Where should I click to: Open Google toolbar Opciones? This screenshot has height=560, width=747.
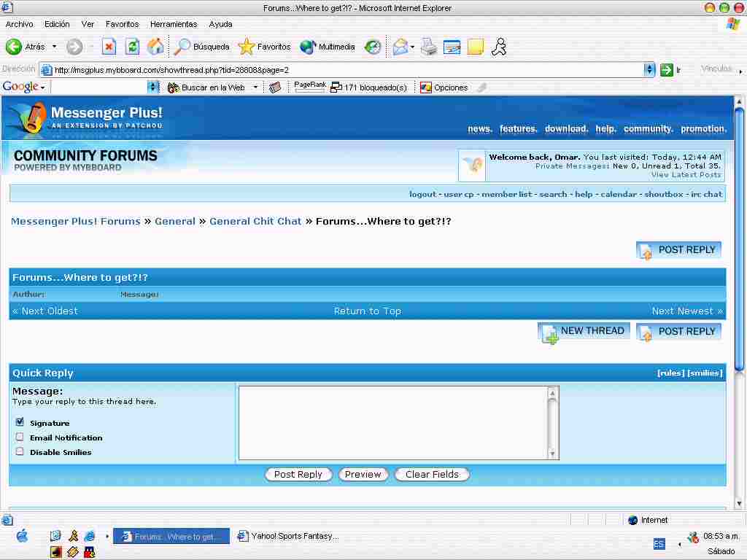coord(444,87)
